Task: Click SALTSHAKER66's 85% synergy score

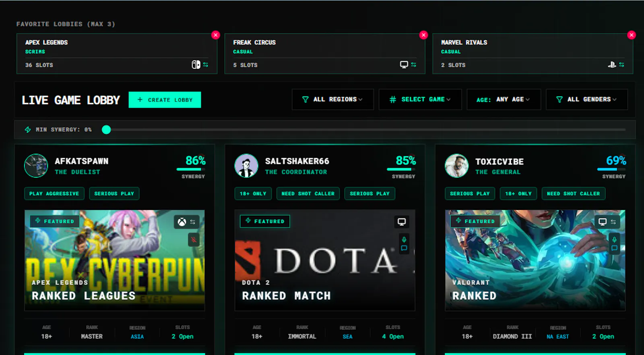Action: (406, 161)
